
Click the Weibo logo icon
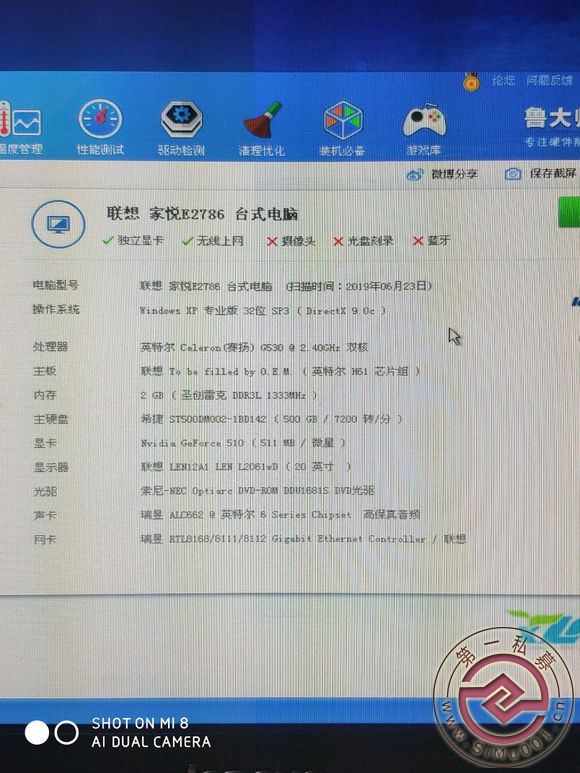pos(414,175)
